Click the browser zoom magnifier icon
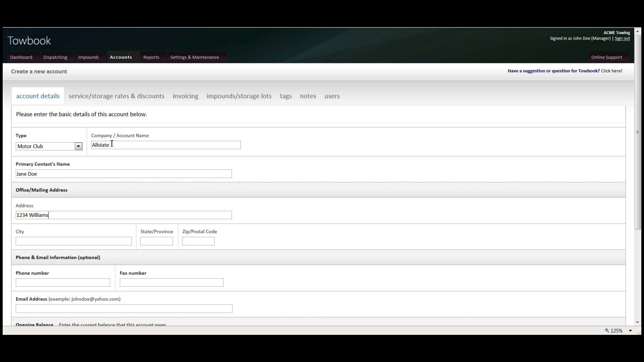 [607, 330]
